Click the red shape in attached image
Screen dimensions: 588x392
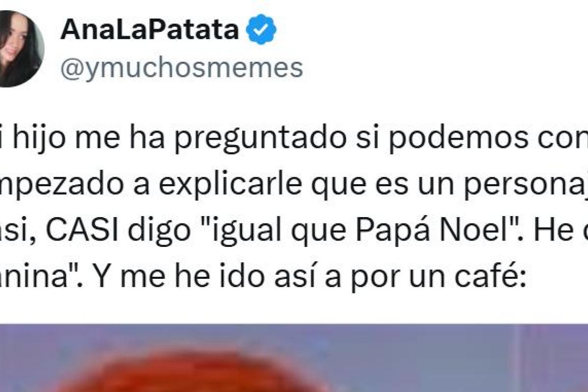tap(186, 372)
